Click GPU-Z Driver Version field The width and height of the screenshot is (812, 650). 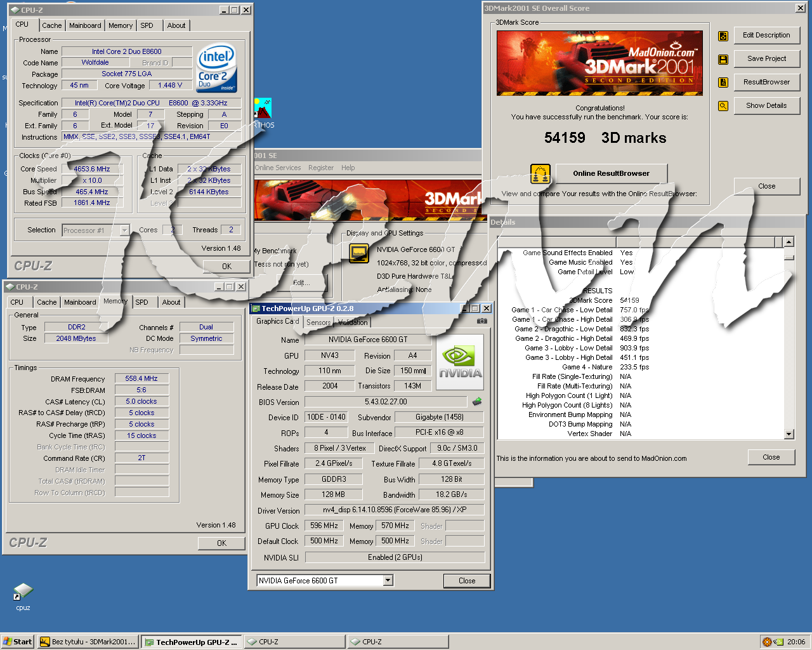394,510
